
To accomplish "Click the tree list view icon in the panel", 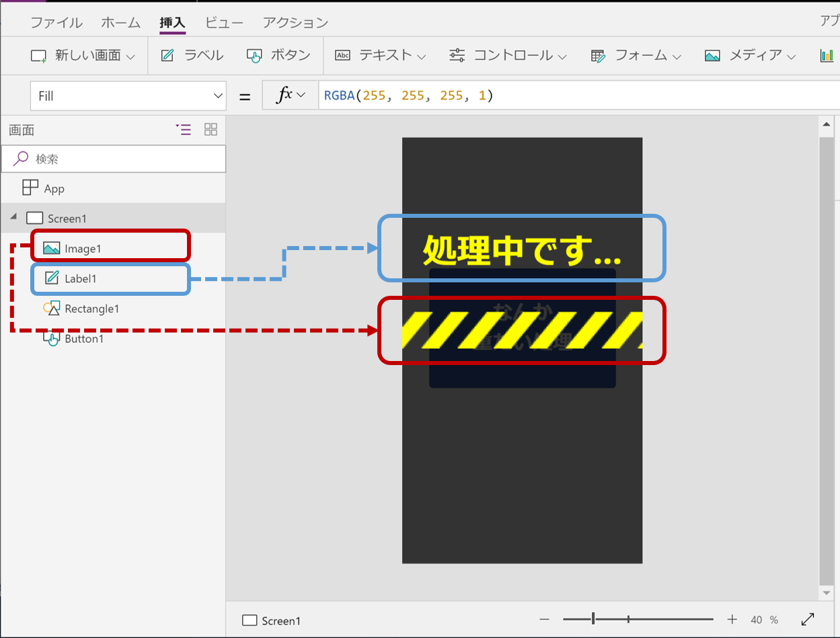I will coord(184,129).
